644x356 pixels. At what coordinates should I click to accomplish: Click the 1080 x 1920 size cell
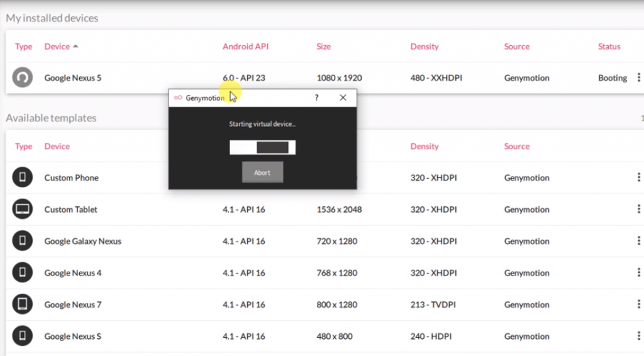coord(339,77)
